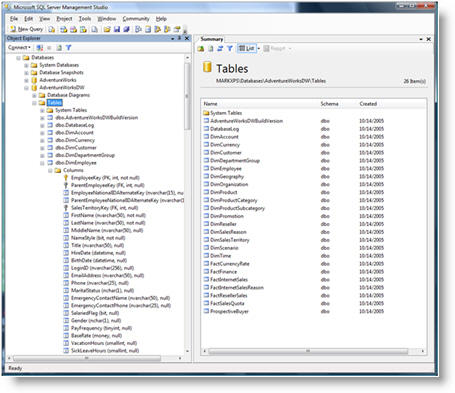Open the List view dropdown arrow
Screen dimensions: 455x393
click(259, 49)
